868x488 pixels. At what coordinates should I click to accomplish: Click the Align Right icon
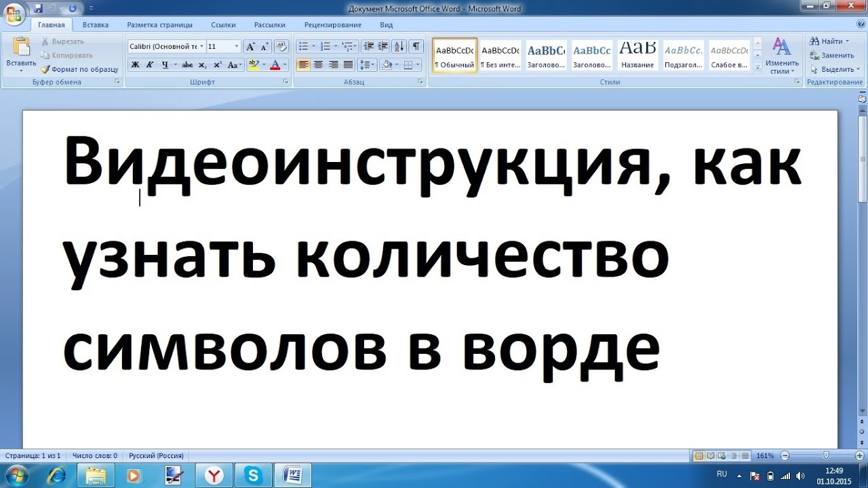point(333,65)
